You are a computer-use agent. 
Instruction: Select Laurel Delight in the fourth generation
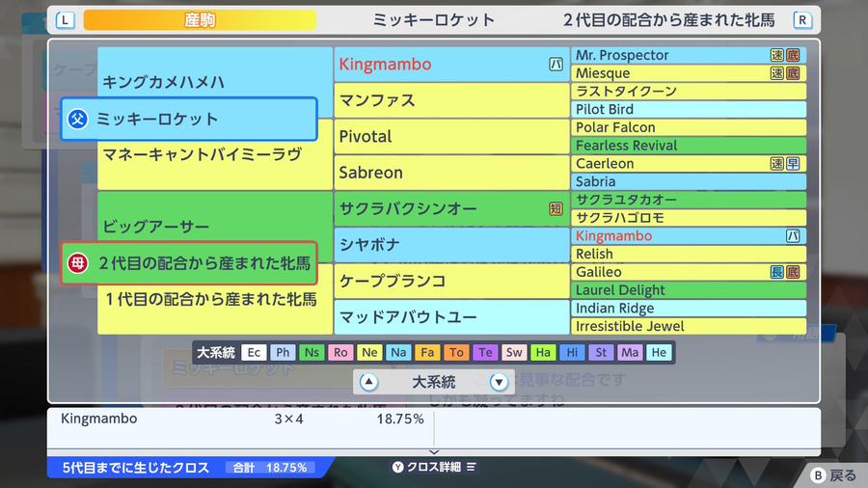689,290
